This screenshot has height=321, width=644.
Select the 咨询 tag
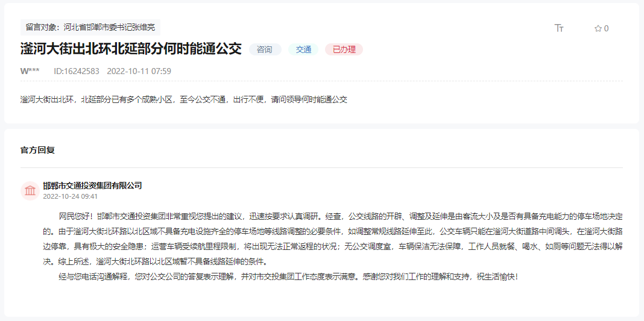(x=265, y=49)
